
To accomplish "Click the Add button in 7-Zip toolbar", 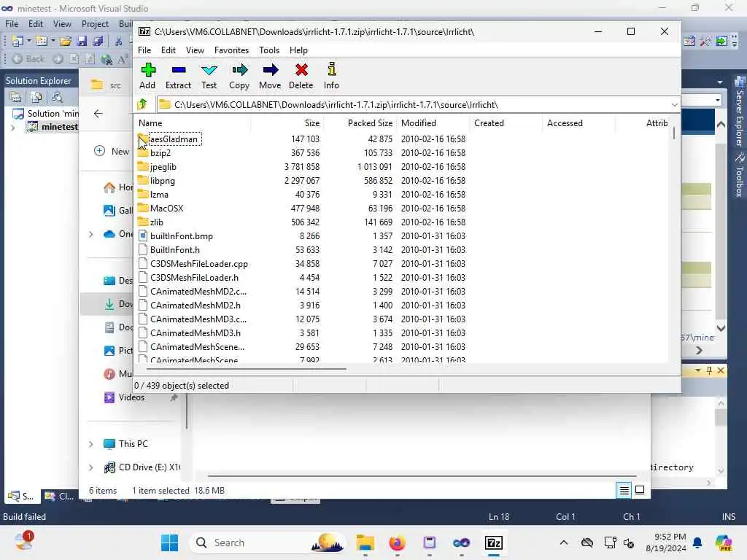I will (x=147, y=76).
